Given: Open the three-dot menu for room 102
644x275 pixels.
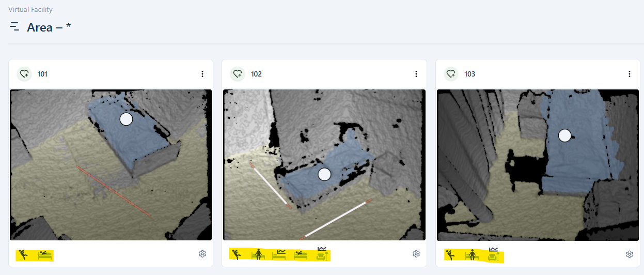Looking at the screenshot, I should 416,74.
